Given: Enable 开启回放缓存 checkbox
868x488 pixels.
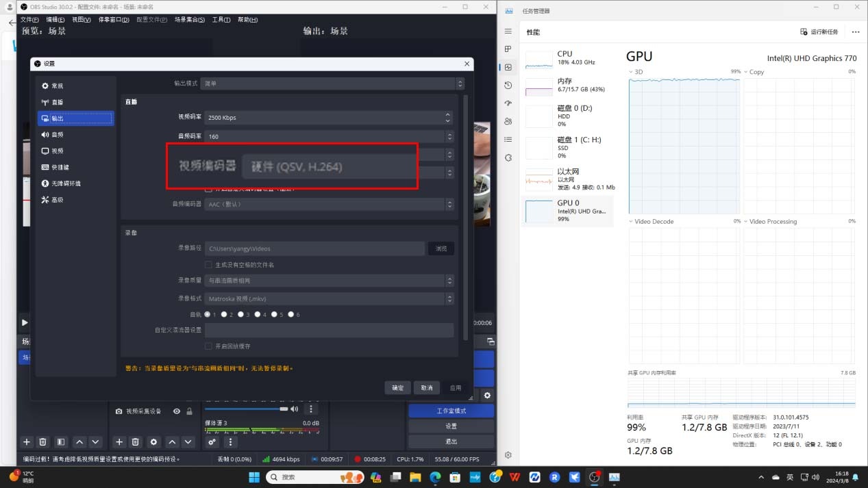Looking at the screenshot, I should coord(208,346).
